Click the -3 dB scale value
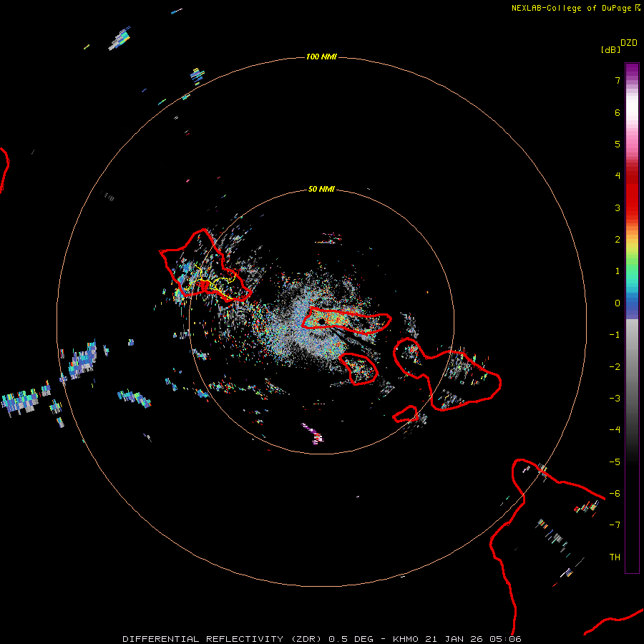 click(x=615, y=399)
